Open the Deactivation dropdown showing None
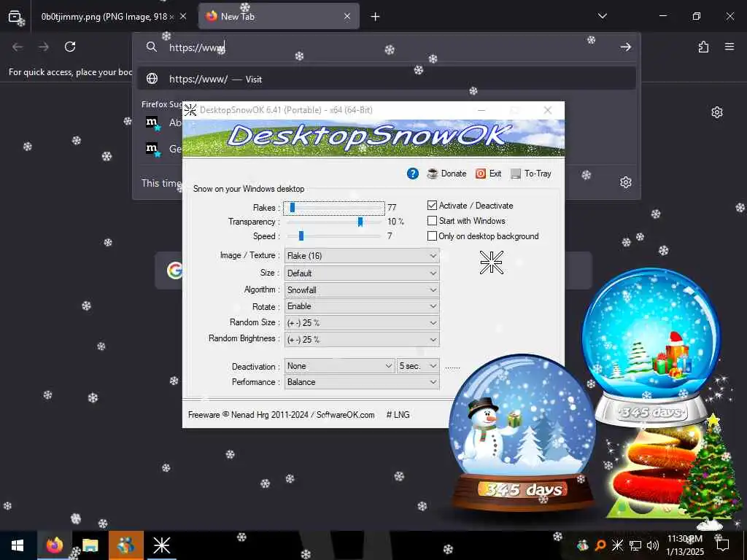 pyautogui.click(x=340, y=366)
